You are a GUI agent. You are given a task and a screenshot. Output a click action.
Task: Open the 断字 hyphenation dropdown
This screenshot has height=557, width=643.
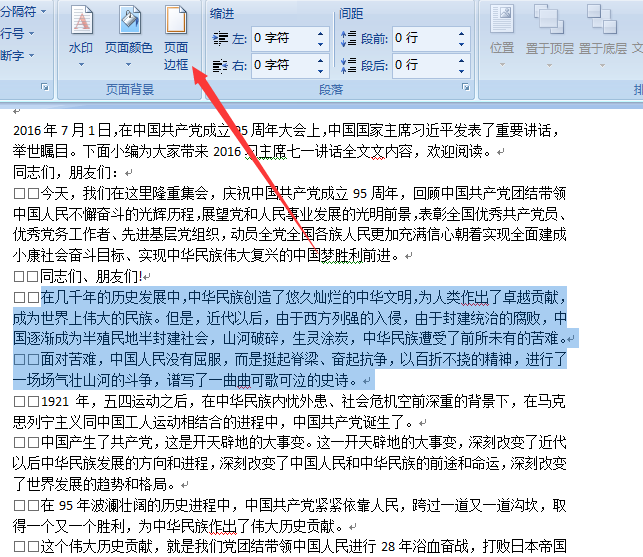17,55
